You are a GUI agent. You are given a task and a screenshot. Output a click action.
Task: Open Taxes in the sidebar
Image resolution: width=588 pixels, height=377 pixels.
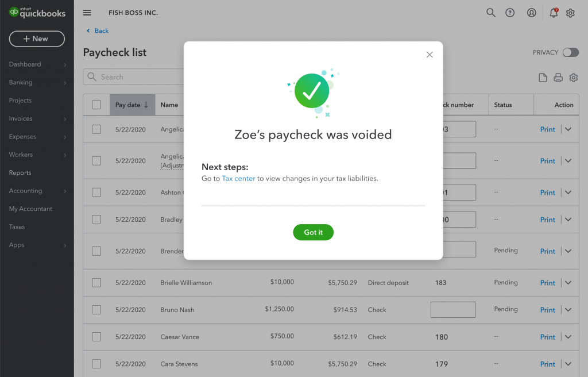(x=17, y=227)
